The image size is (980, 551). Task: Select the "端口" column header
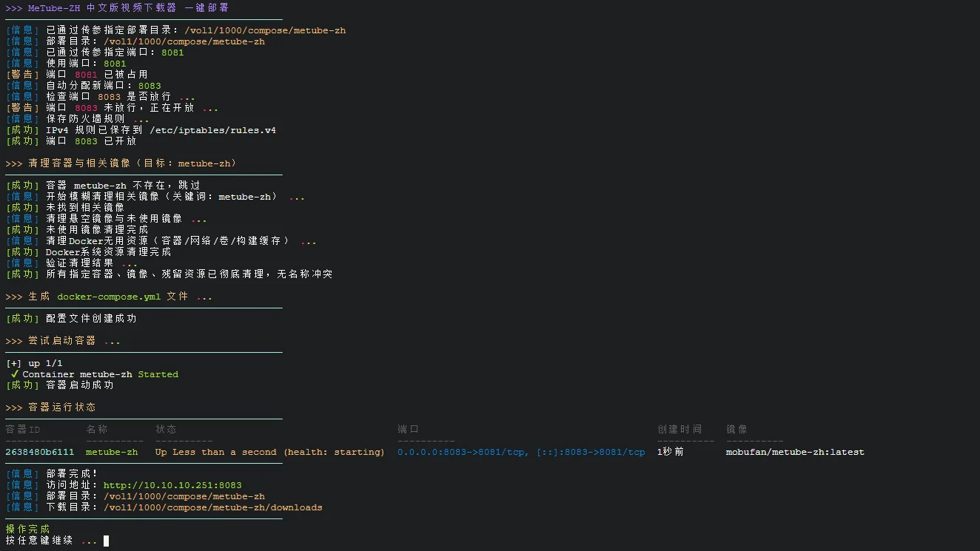point(409,430)
